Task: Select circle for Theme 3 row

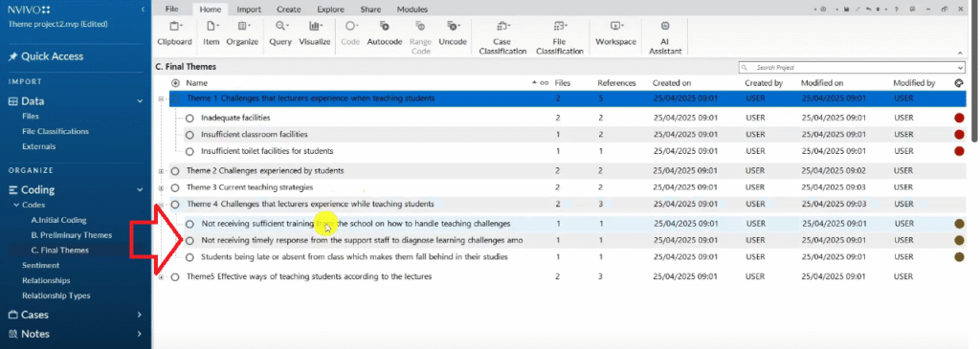Action: pos(175,187)
